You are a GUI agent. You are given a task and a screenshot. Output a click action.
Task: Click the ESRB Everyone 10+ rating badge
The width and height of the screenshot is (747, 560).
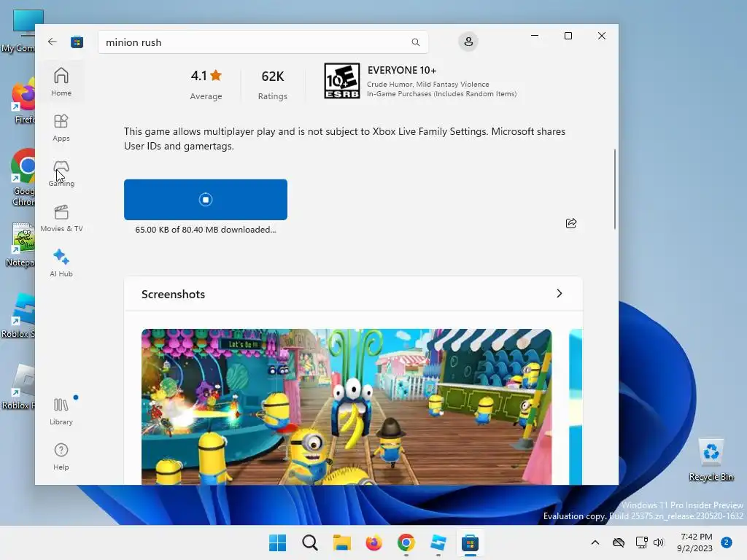pyautogui.click(x=341, y=81)
